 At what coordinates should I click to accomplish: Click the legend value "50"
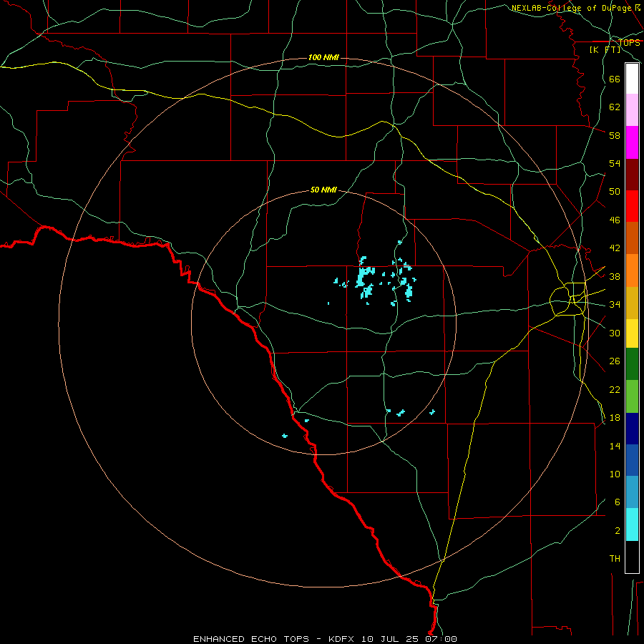615,192
